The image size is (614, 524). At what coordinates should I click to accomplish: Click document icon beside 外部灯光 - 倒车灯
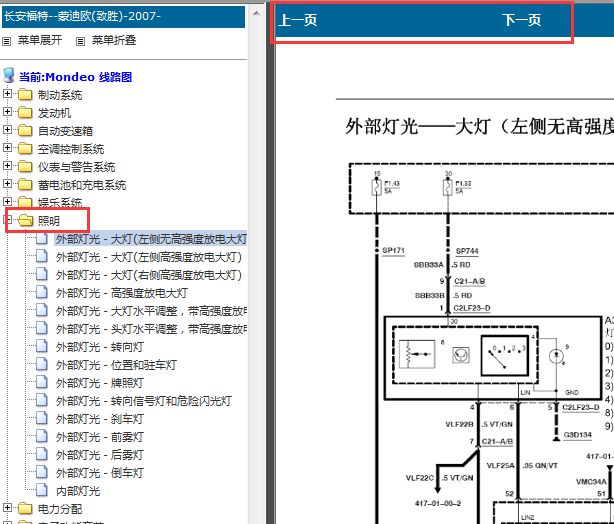point(42,472)
